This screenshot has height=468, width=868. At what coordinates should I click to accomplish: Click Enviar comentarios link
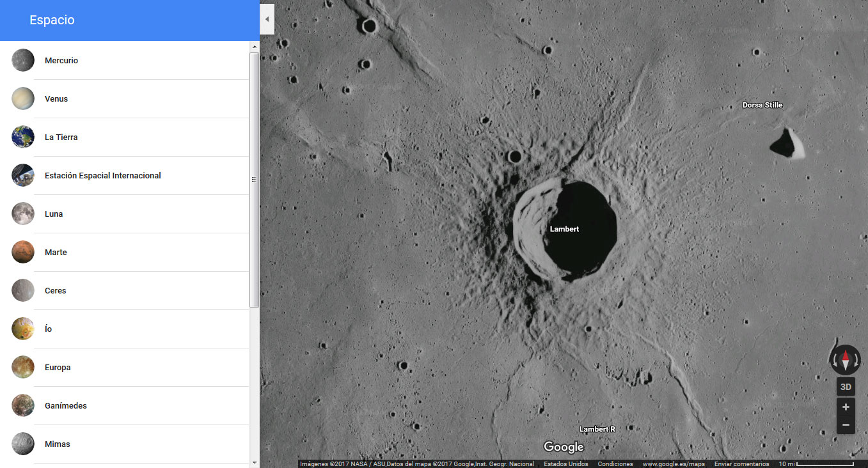742,464
